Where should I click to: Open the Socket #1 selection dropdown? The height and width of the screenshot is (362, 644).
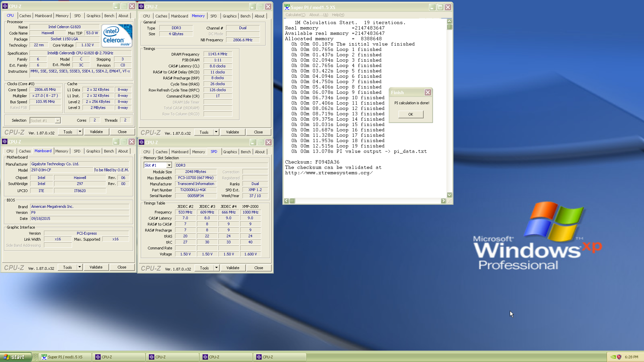pyautogui.click(x=58, y=121)
